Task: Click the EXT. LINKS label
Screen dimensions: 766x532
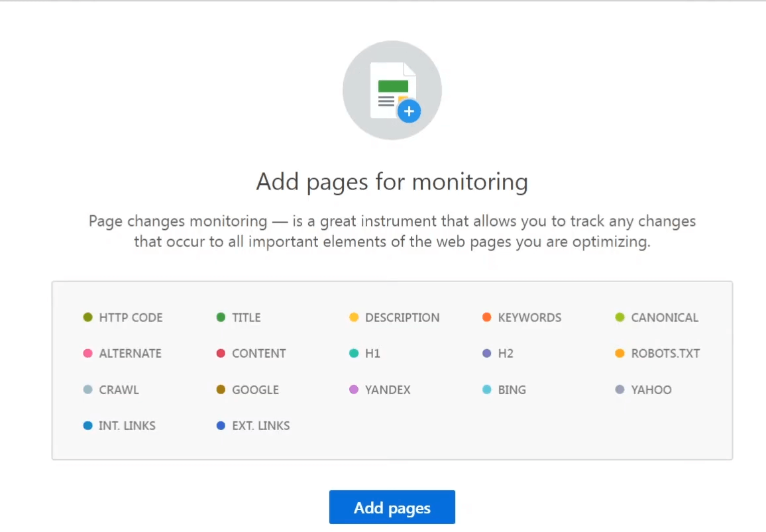Action: click(261, 426)
